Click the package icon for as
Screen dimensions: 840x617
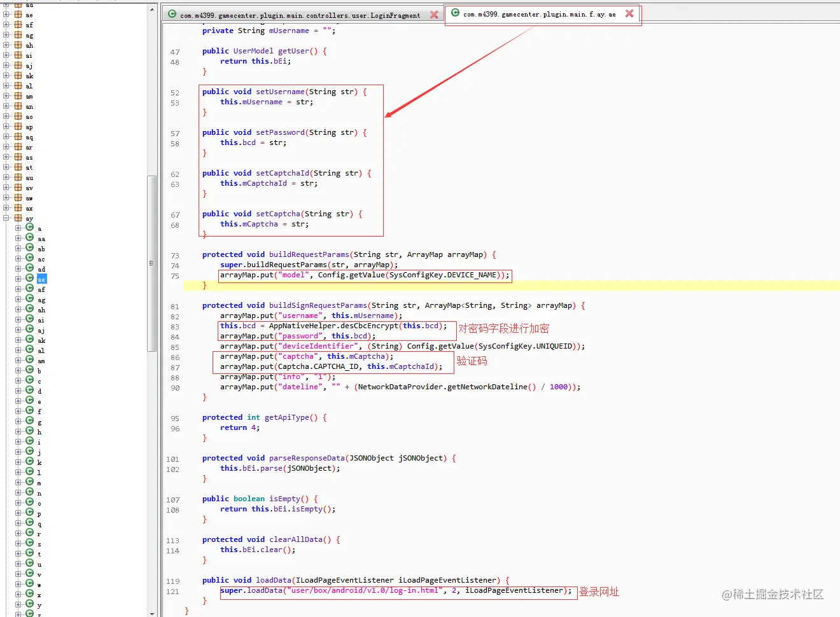pos(18,157)
